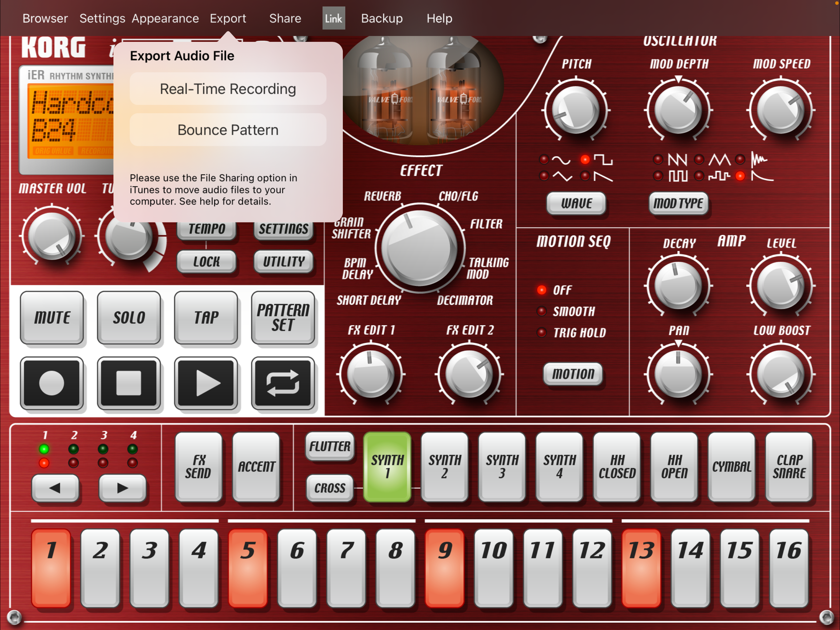The width and height of the screenshot is (840, 630).
Task: Click the FX EDIT 1 knob
Action: (371, 374)
